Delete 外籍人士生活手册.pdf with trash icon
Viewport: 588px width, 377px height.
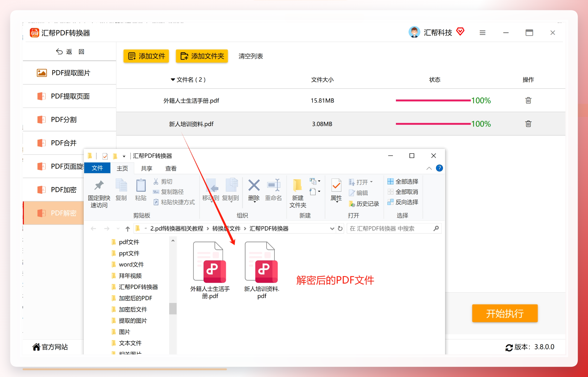point(528,100)
